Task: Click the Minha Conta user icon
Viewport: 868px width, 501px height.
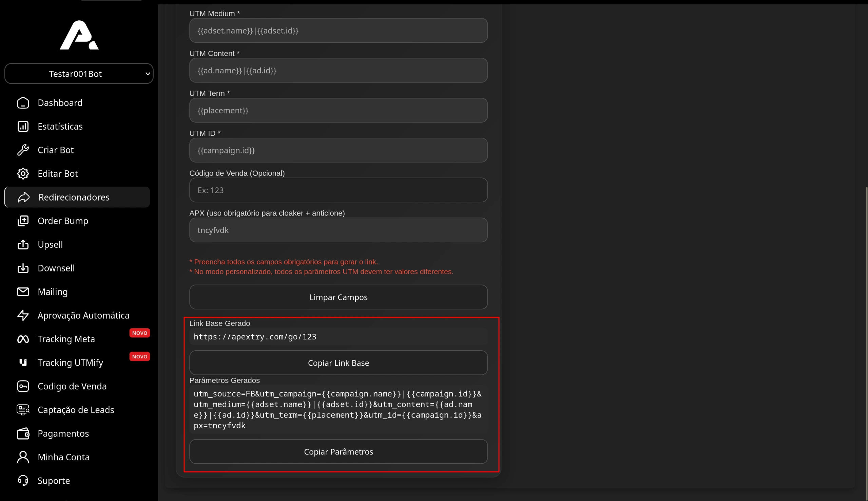Action: point(23,457)
